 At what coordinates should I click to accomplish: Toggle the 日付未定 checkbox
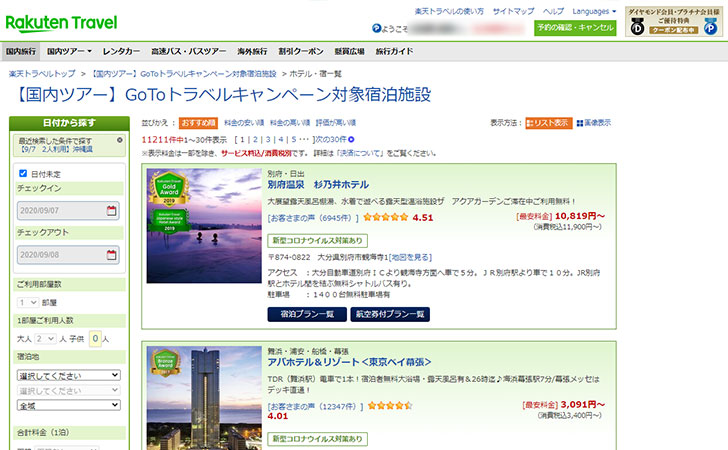click(23, 173)
